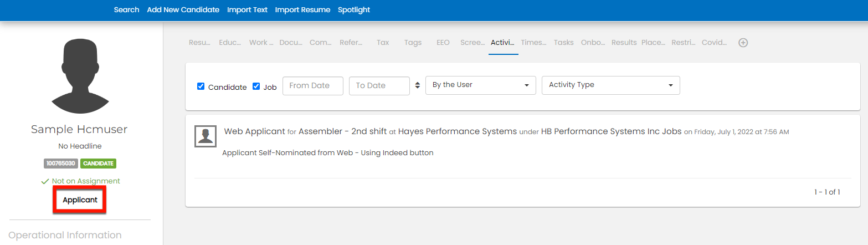Click the plus icon after the Covid tab

point(743,43)
